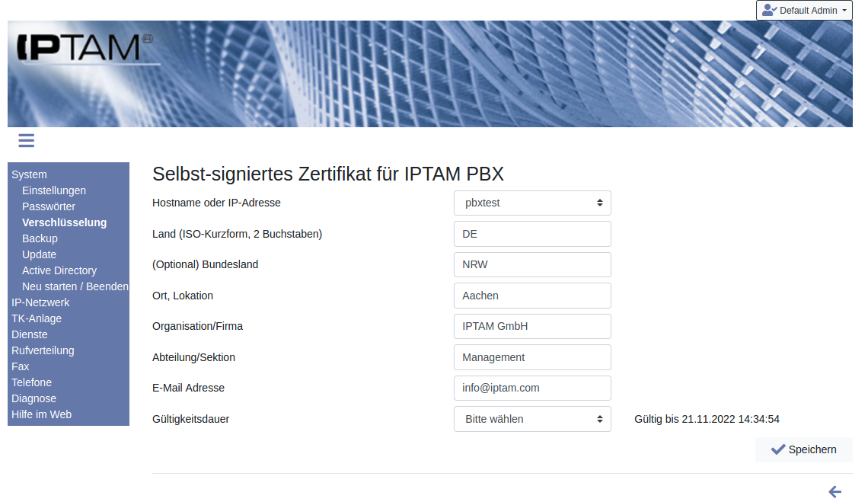Viewport: 868px width, 502px height.
Task: Click the Land ISO code field
Action: point(532,234)
